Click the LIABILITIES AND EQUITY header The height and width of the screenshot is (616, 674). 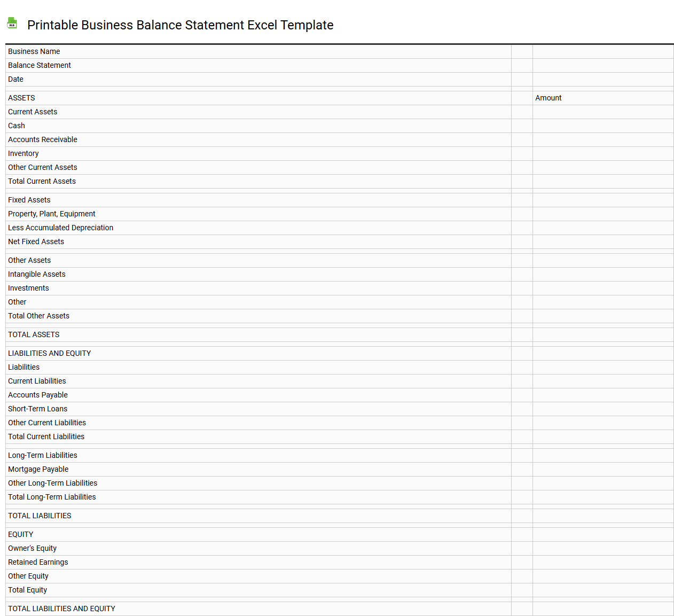[49, 353]
